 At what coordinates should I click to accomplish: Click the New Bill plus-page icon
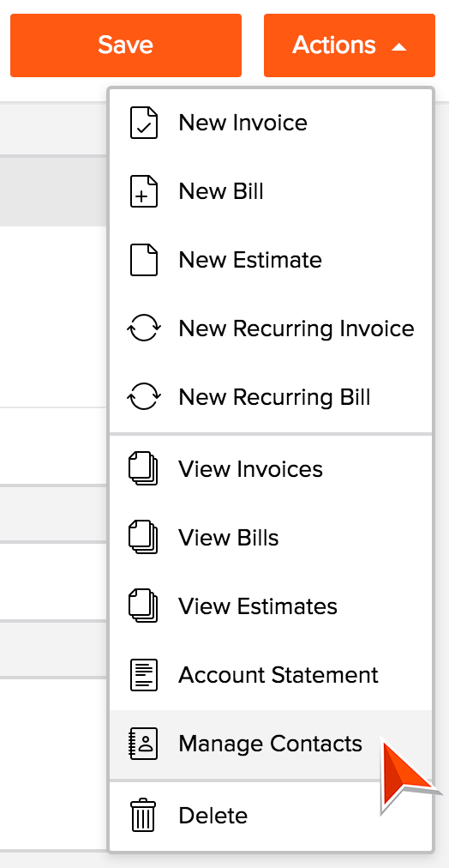[144, 191]
